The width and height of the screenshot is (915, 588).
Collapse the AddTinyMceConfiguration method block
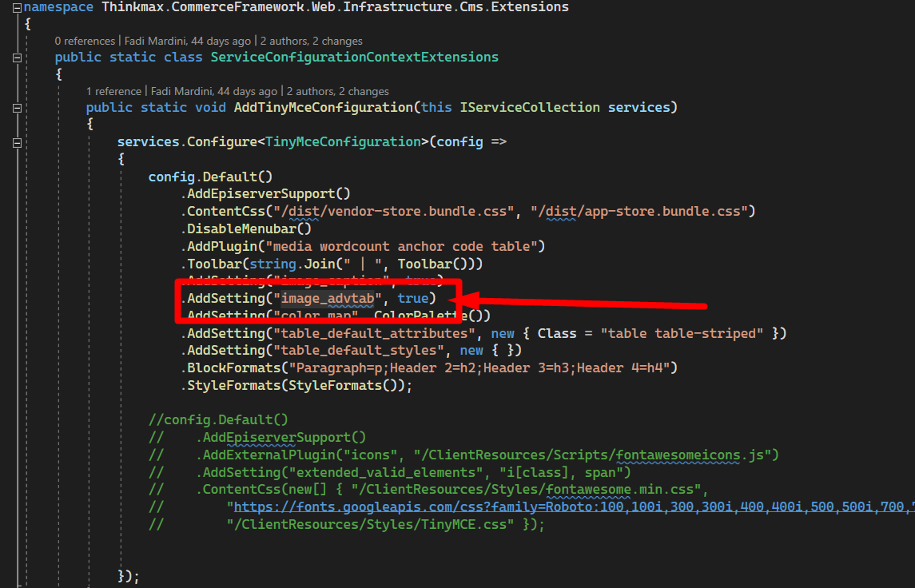click(x=16, y=108)
